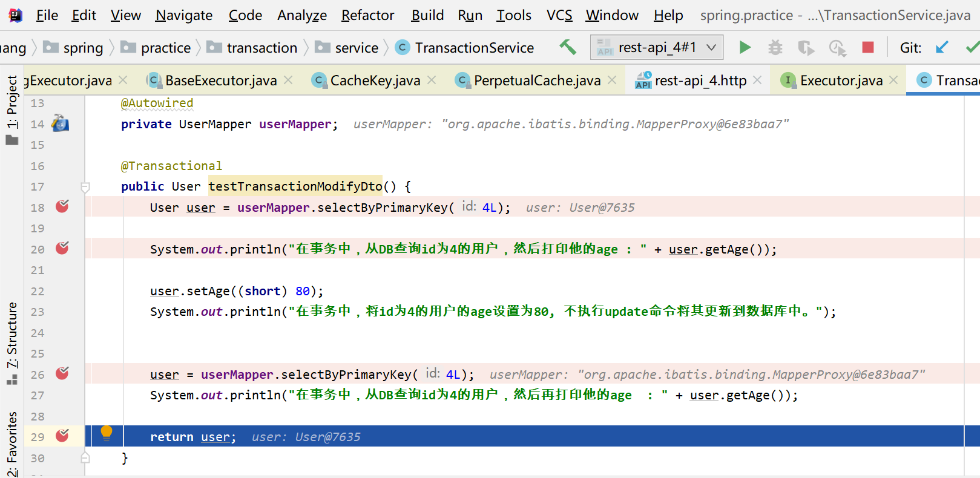Switch to PerpetualCache.java tab
This screenshot has width=980, height=478.
(x=537, y=80)
